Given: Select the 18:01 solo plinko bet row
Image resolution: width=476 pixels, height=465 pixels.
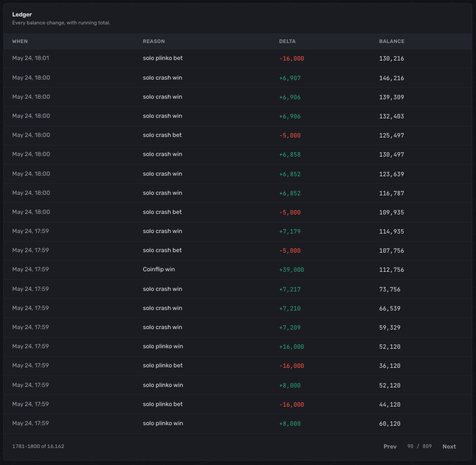Looking at the screenshot, I should pos(237,58).
